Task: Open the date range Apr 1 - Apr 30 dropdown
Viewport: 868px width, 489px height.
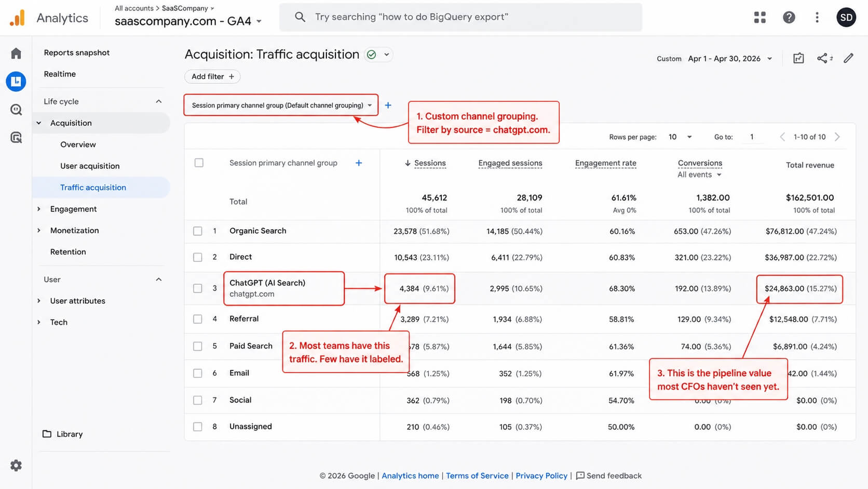Action: click(x=730, y=59)
